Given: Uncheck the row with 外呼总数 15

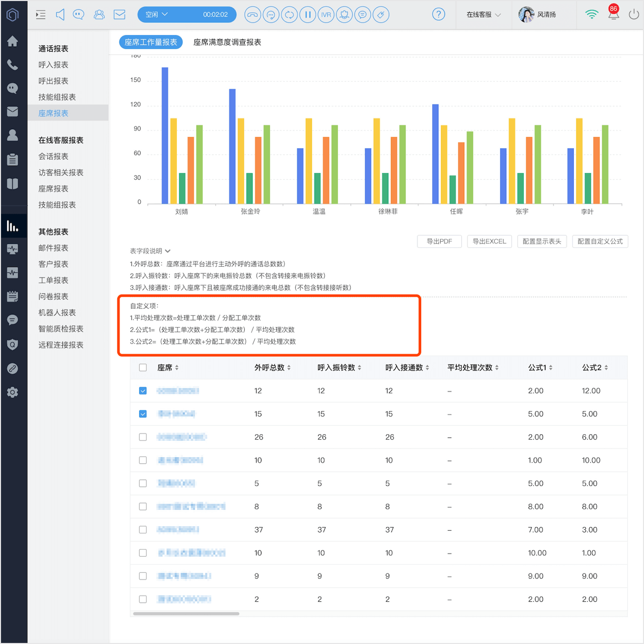Looking at the screenshot, I should [x=143, y=414].
